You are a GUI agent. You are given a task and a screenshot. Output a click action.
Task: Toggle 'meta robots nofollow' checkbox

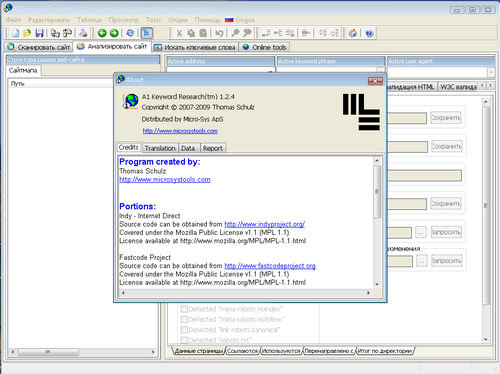point(184,319)
